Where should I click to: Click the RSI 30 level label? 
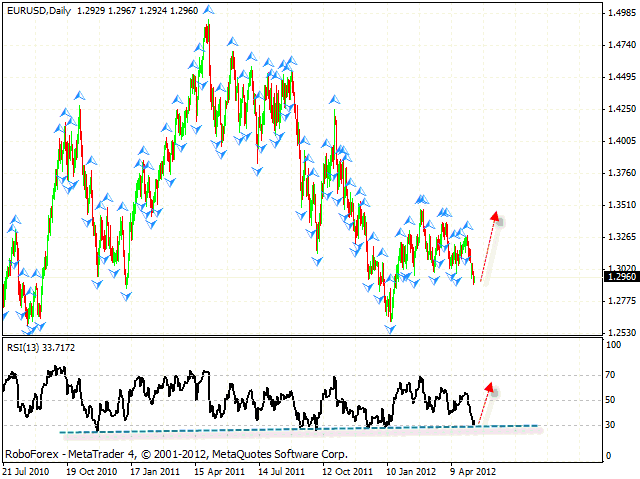coord(608,425)
